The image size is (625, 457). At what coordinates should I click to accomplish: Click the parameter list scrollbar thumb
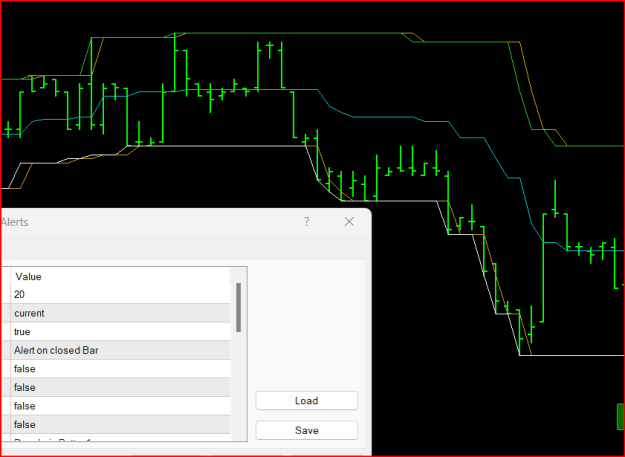tap(238, 307)
